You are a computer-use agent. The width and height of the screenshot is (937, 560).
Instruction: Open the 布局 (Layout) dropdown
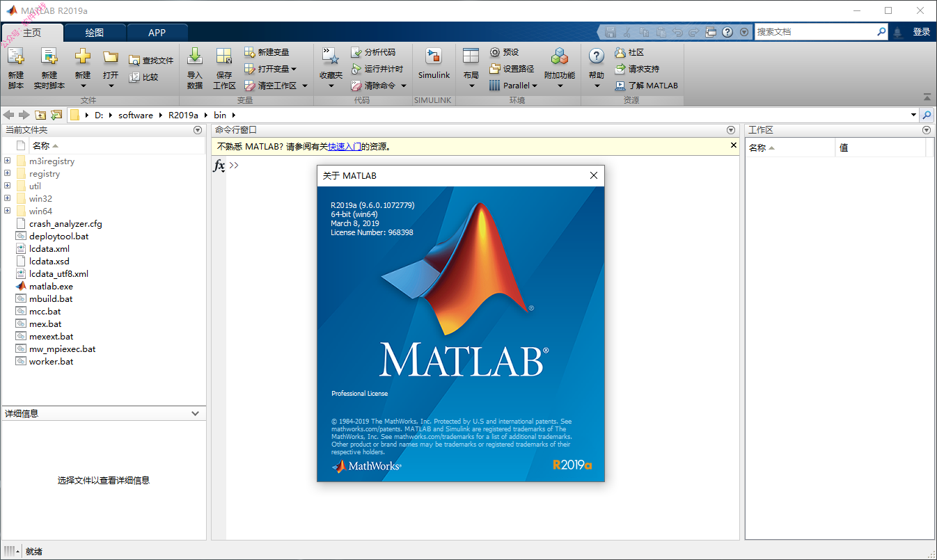coord(471,86)
